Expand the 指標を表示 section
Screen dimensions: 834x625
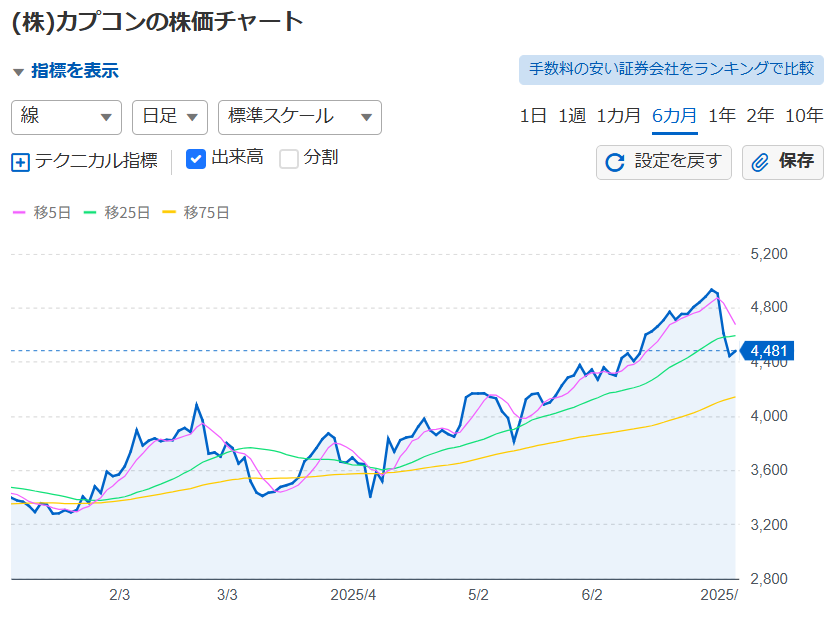74,71
